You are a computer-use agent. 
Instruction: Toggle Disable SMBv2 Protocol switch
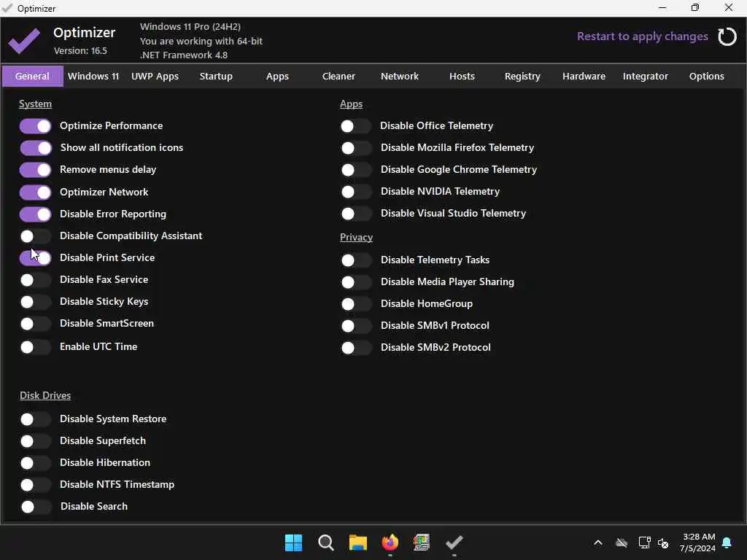pyautogui.click(x=356, y=348)
